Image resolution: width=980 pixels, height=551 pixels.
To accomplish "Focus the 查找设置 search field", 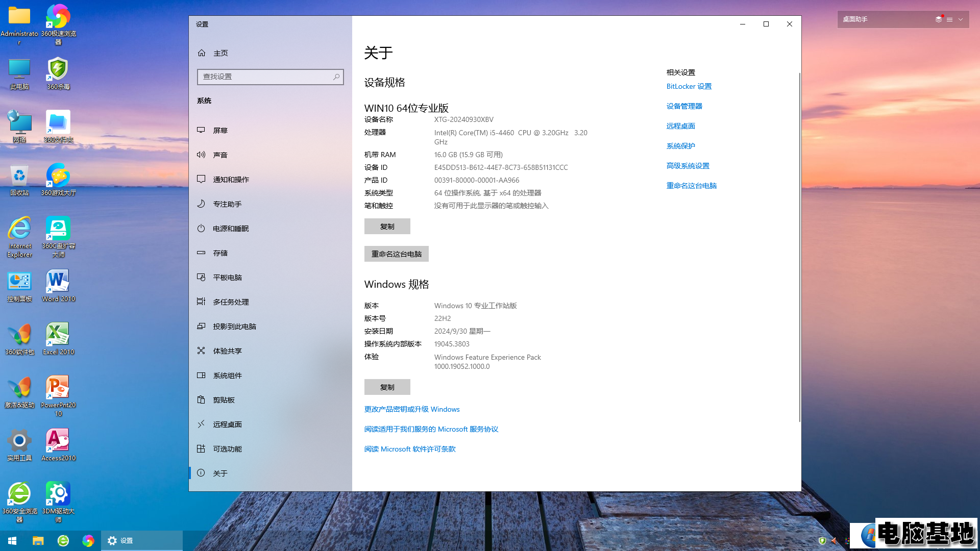I will click(x=271, y=77).
